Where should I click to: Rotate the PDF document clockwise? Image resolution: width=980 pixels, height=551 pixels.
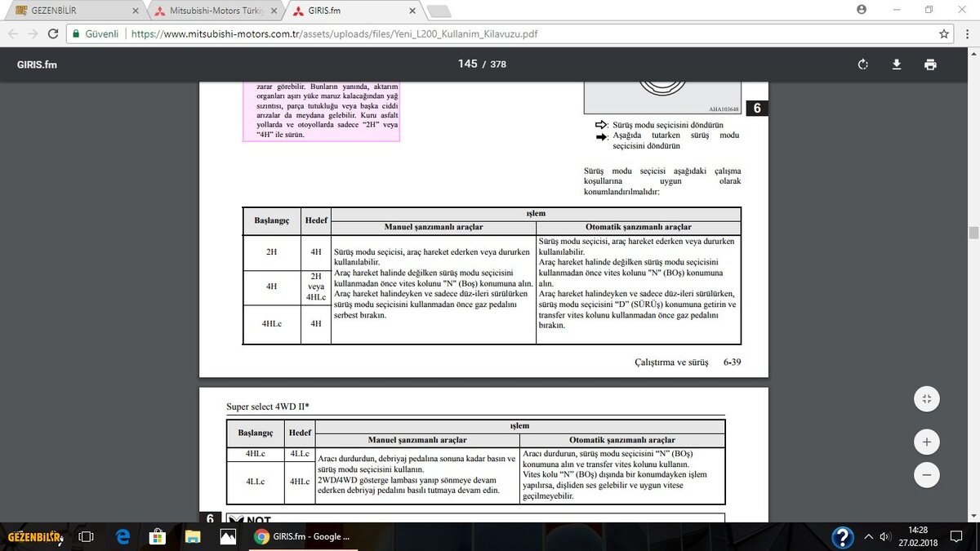pyautogui.click(x=863, y=64)
